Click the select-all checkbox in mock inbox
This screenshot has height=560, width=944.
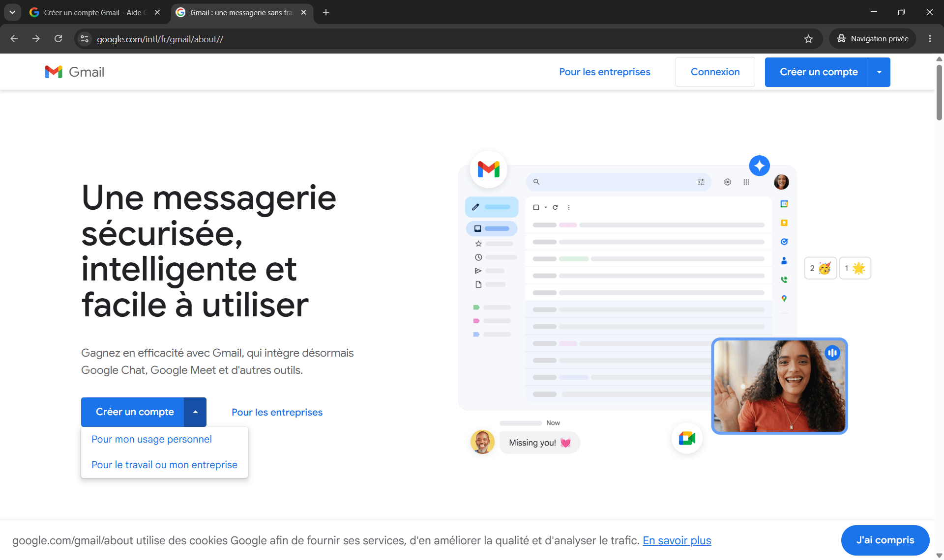pos(536,207)
